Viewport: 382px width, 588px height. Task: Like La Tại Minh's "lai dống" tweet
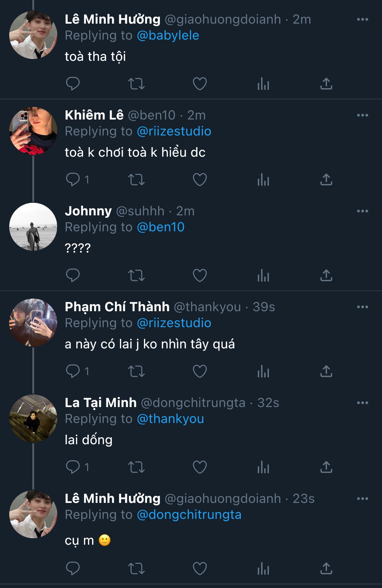200,467
